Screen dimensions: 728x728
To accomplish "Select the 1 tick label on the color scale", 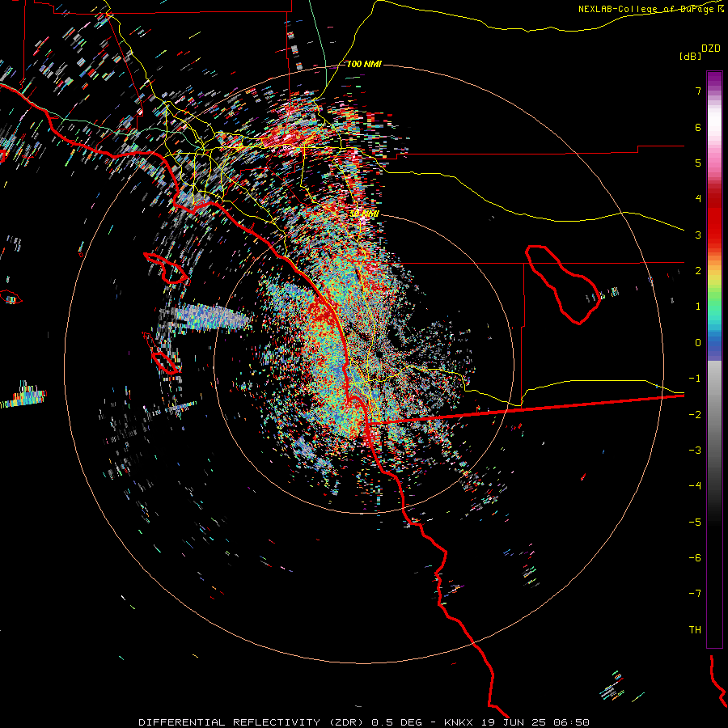I will pyautogui.click(x=698, y=307).
